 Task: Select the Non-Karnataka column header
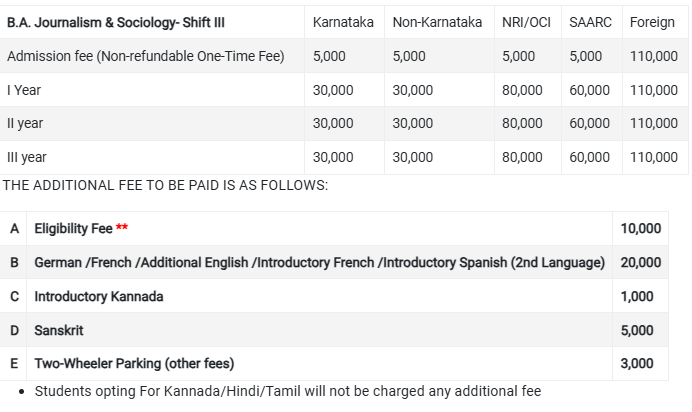click(x=437, y=22)
